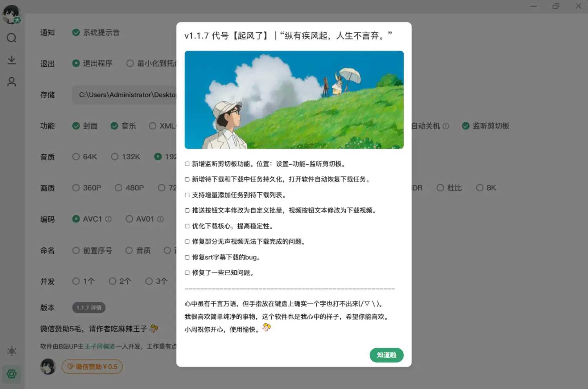The image size is (588, 389).
Task: Minimize the application window
Action: point(534,6)
